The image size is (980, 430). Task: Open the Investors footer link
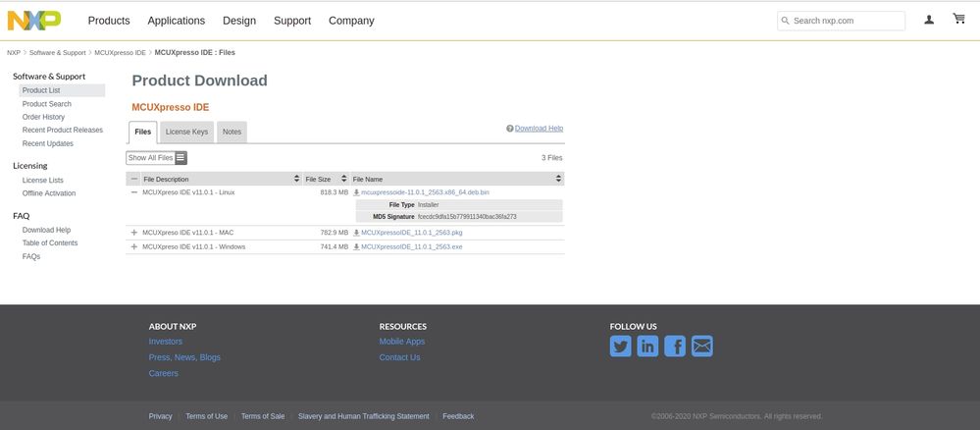coord(166,342)
